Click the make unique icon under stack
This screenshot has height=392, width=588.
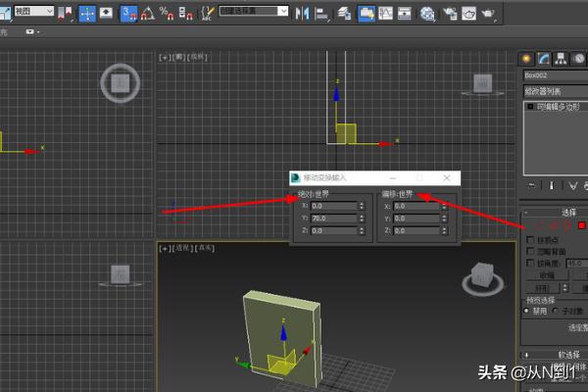[572, 185]
